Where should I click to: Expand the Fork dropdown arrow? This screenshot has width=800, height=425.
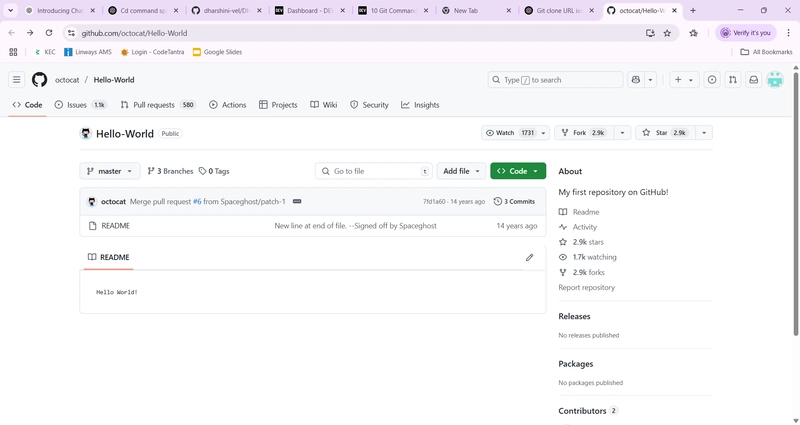(x=622, y=133)
